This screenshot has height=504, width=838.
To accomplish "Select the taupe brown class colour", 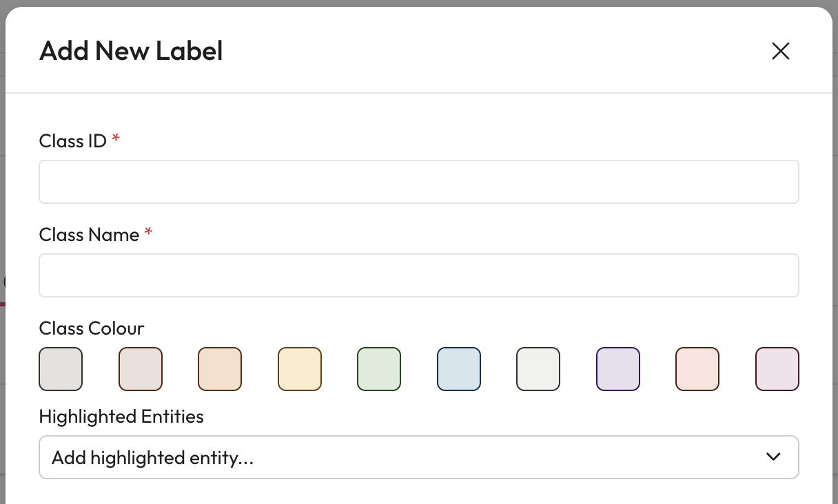I will [x=141, y=369].
